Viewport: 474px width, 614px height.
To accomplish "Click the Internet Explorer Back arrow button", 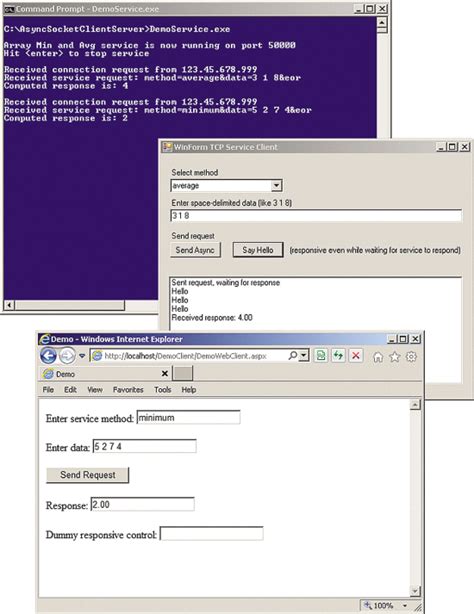I will (49, 356).
